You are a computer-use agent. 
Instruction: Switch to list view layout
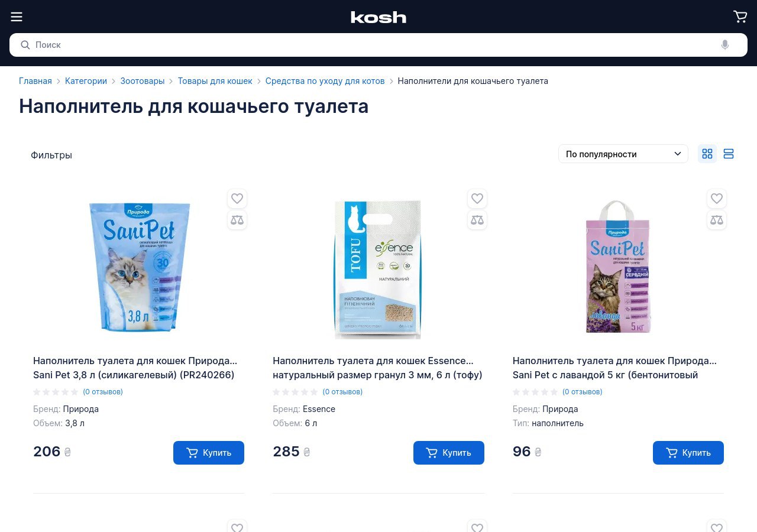pyautogui.click(x=729, y=154)
